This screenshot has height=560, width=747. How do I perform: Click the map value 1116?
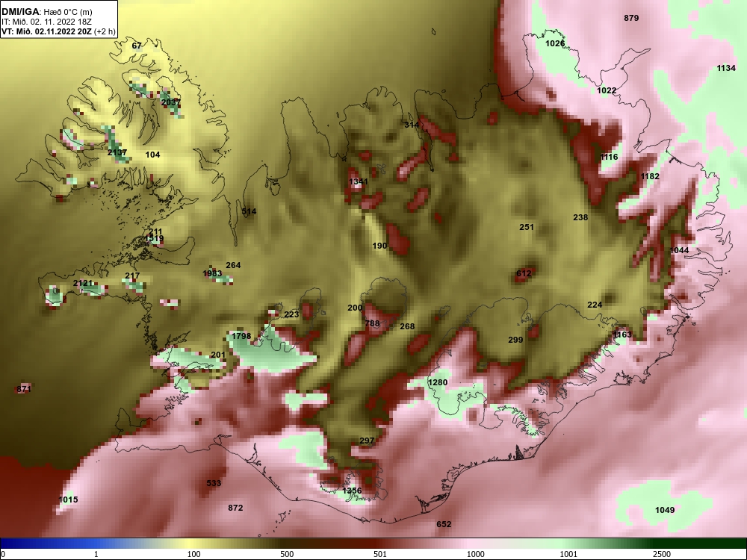(x=609, y=157)
